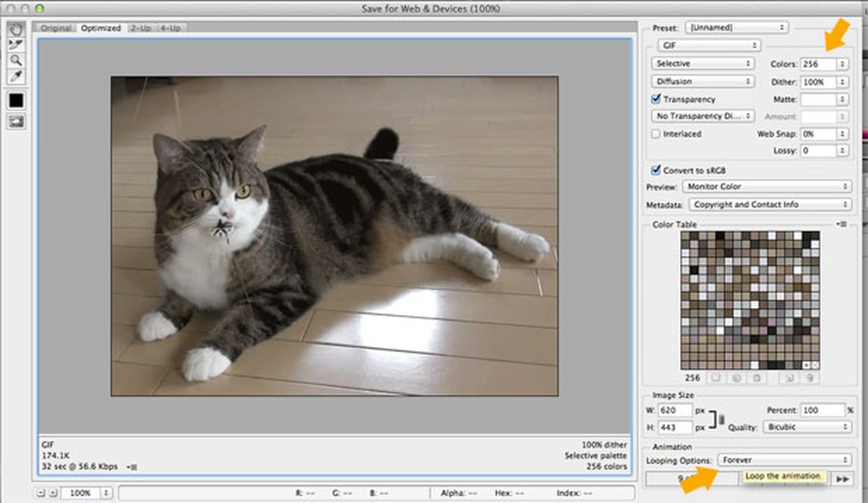The image size is (868, 503).
Task: Select the Slice Select tool
Action: tap(16, 43)
